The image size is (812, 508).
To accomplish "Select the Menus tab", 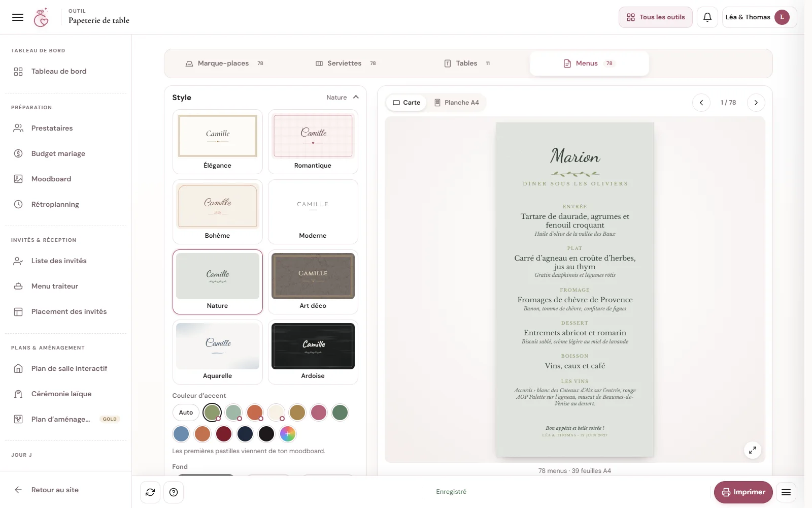I will point(589,63).
